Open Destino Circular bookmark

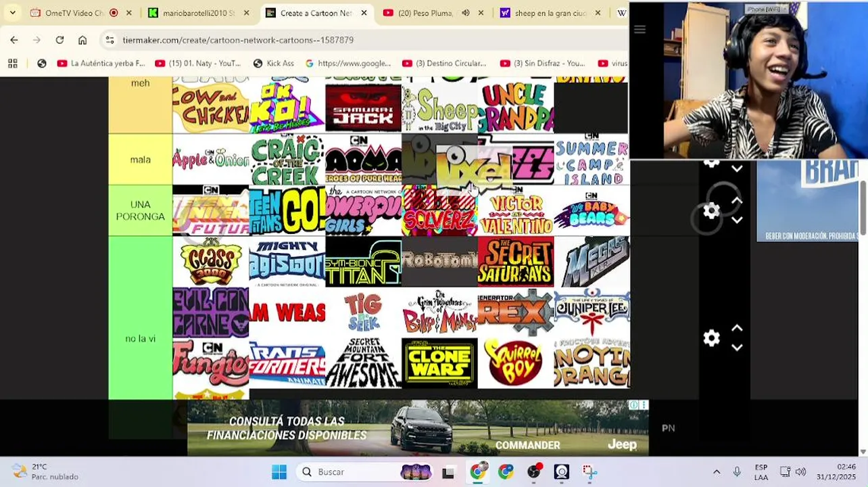[x=444, y=64]
